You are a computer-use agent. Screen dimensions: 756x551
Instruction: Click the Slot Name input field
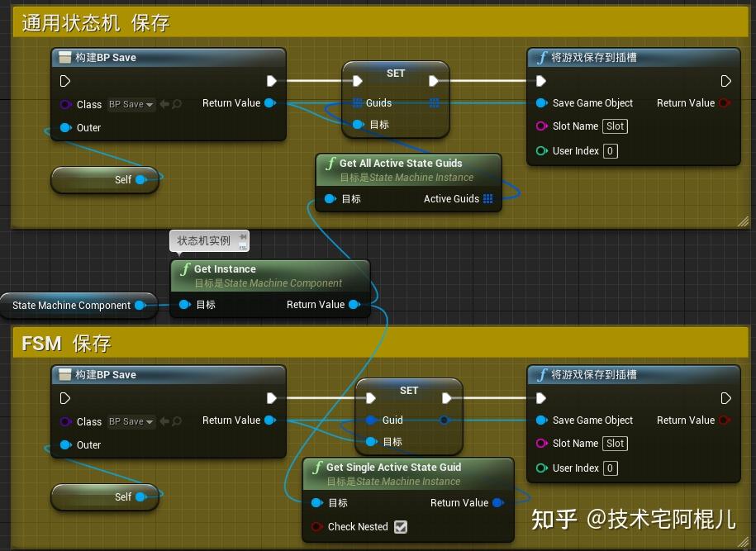(x=615, y=126)
